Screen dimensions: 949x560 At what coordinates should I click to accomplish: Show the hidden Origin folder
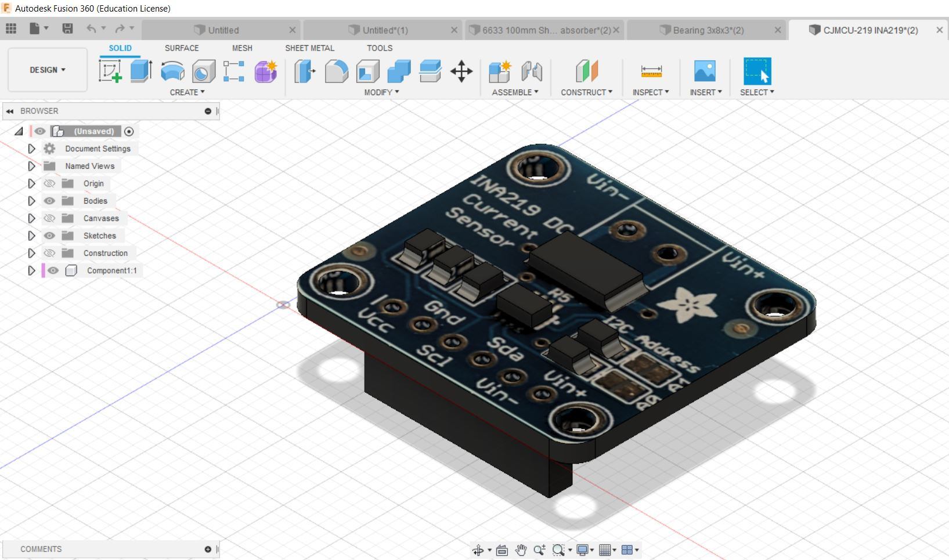(49, 183)
